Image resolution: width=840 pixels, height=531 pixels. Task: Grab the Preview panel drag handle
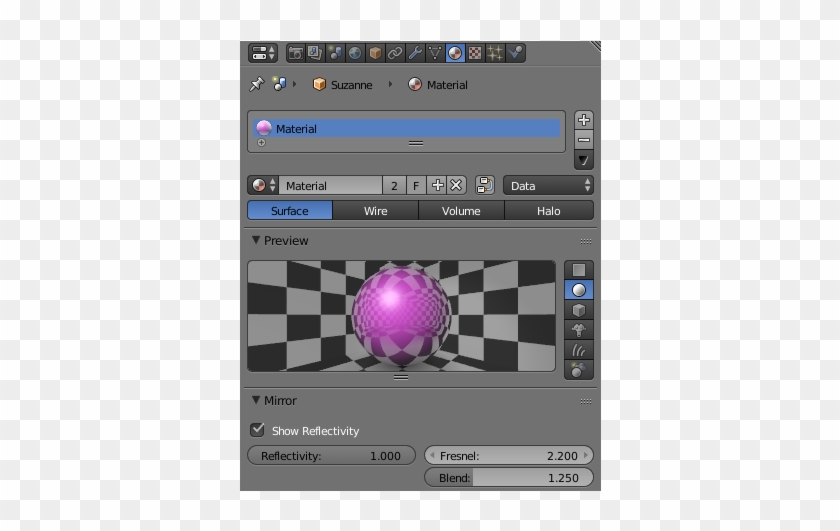[x=586, y=241]
